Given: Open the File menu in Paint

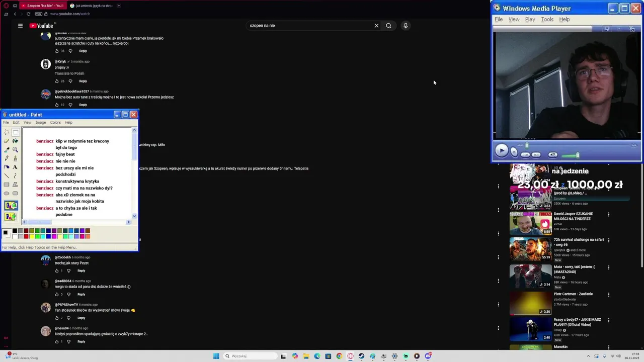Looking at the screenshot, I should pos(6,122).
